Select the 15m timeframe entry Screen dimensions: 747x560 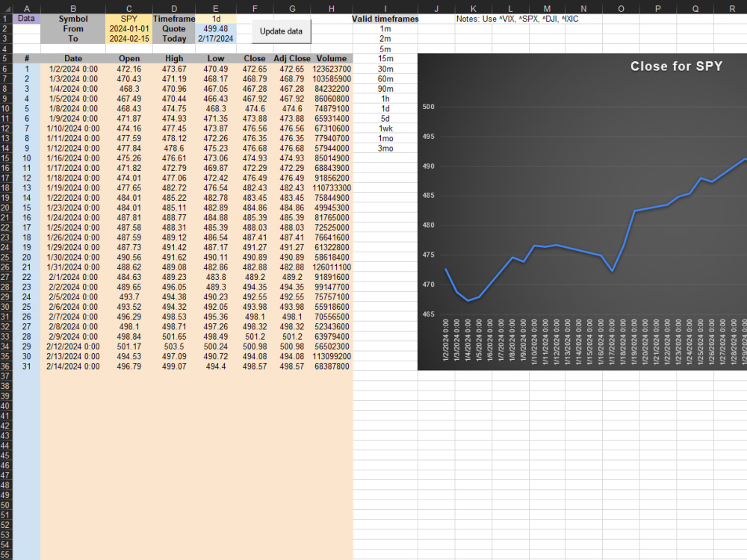click(x=385, y=58)
